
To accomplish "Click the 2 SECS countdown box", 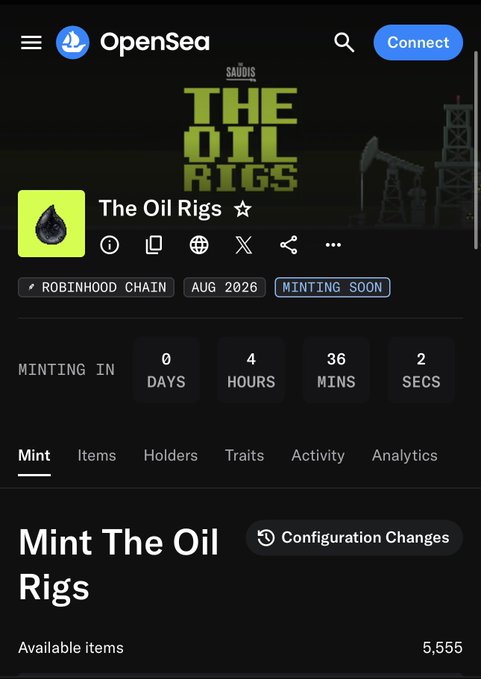I will [421, 370].
